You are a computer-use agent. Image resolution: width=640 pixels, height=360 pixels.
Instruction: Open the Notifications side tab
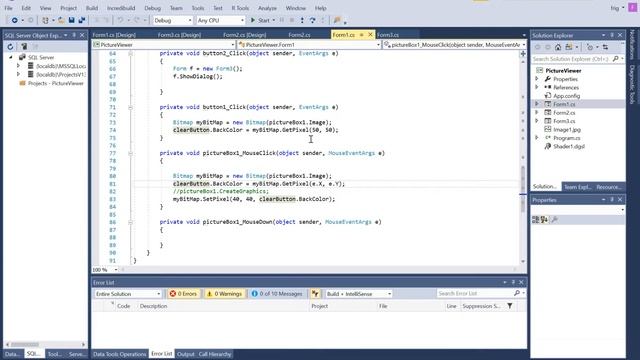click(x=632, y=44)
